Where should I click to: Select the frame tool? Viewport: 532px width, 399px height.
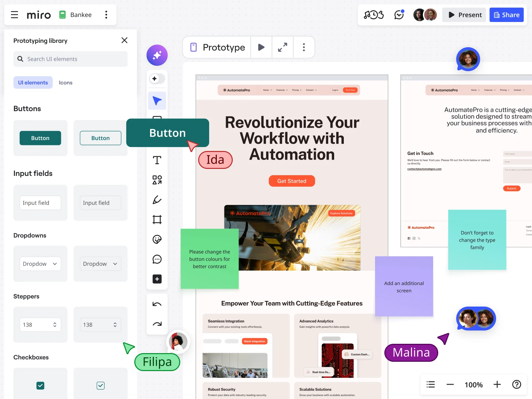[157, 219]
